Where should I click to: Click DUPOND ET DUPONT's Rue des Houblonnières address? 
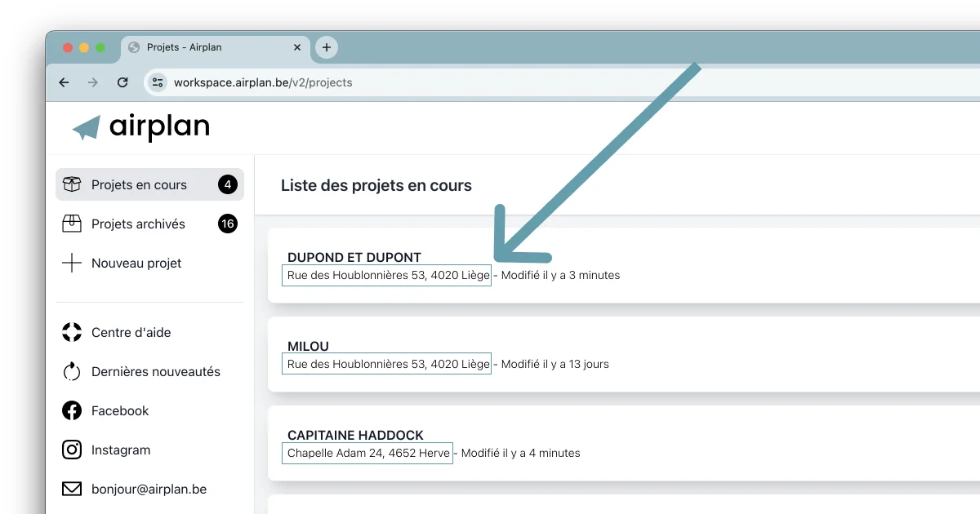coord(387,275)
